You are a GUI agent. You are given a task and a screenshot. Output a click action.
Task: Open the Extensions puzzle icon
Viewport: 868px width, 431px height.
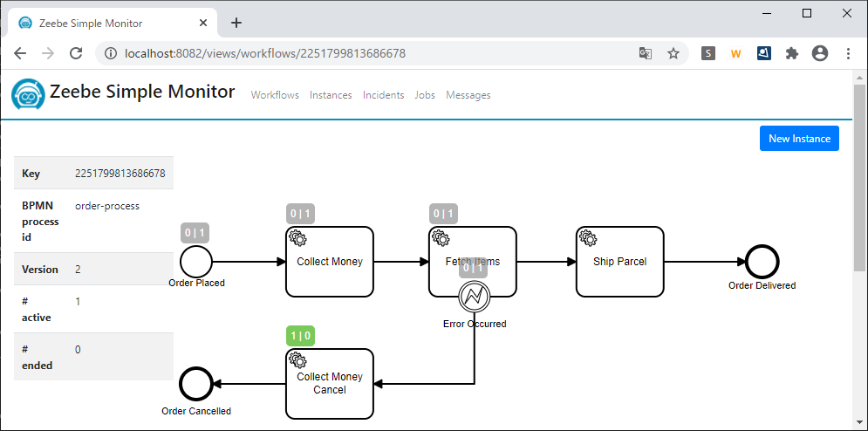[792, 53]
